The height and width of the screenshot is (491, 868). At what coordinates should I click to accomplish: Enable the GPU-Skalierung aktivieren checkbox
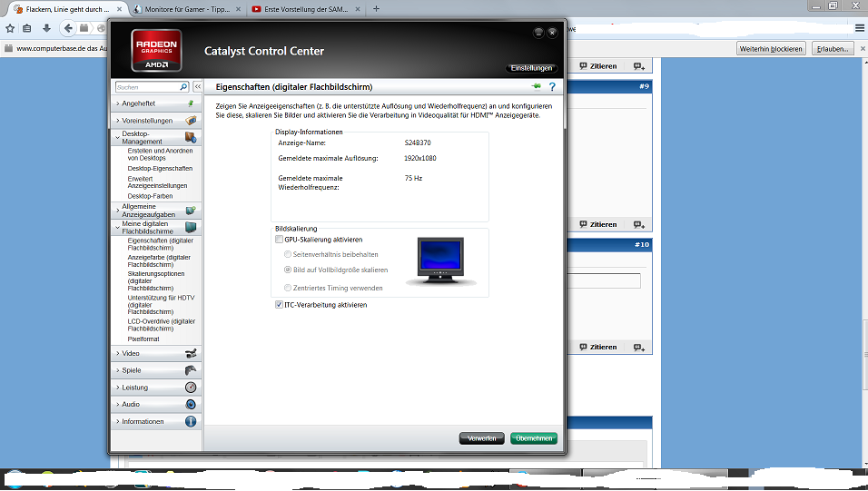[279, 240]
